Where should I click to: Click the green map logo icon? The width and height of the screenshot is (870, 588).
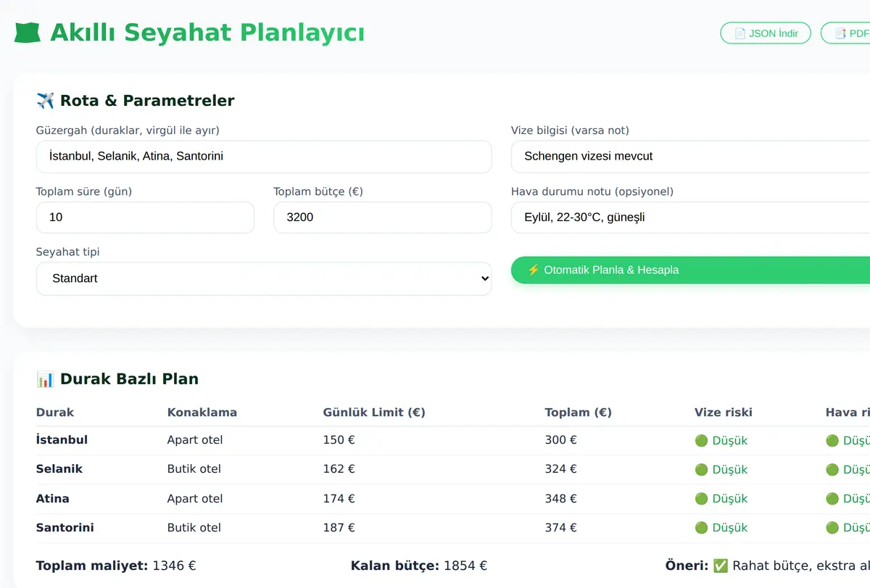(x=28, y=33)
